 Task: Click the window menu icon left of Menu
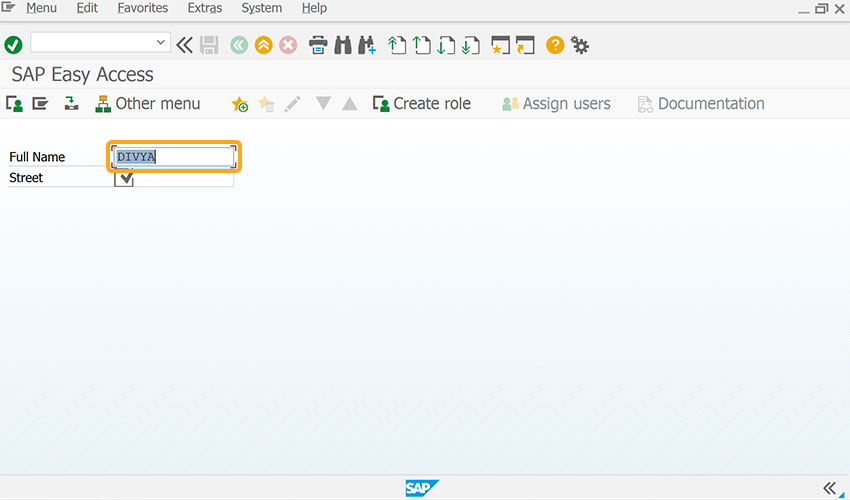pyautogui.click(x=8, y=7)
